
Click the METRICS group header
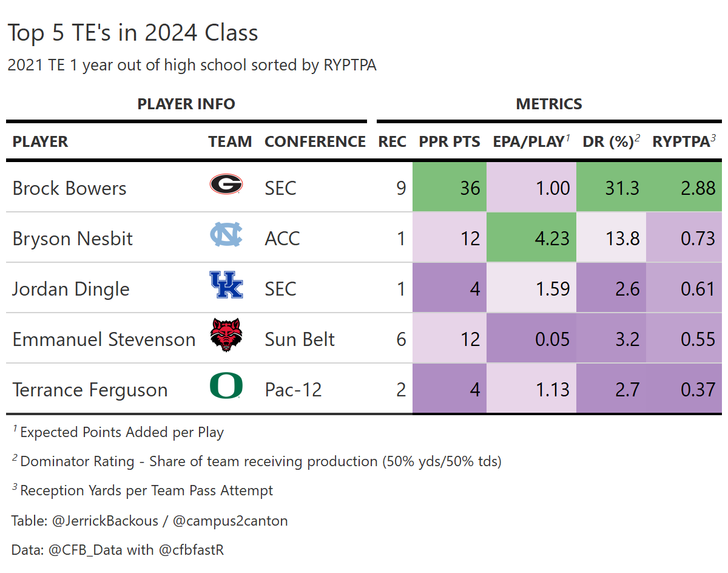[x=549, y=104]
